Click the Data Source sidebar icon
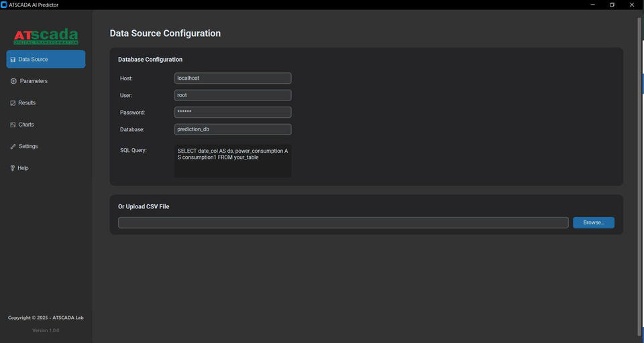 pyautogui.click(x=13, y=60)
